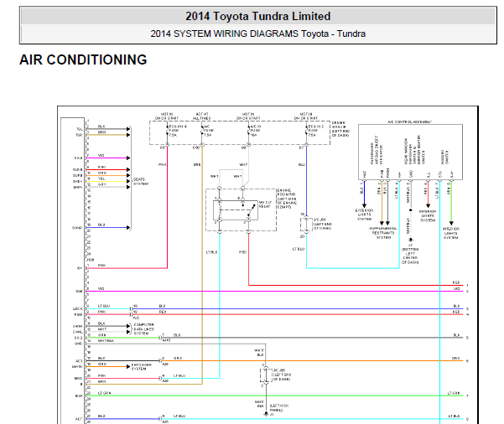504x424 pixels.
Task: Click the 'ECU-IG 2 FUSE' label
Action: coord(315,128)
